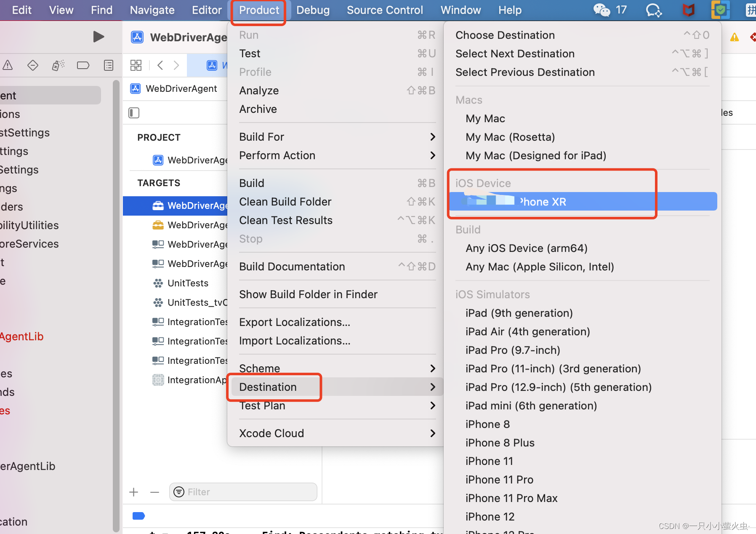Open the Help menu

tap(510, 10)
